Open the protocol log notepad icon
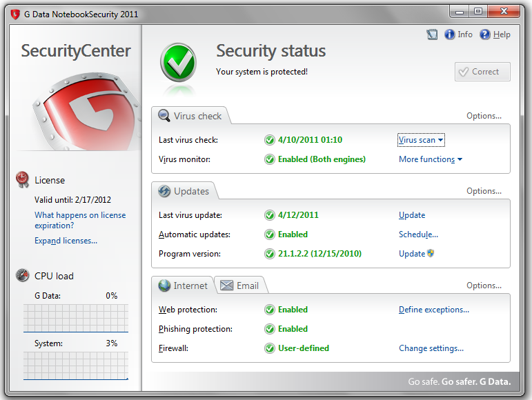532x400 pixels. click(x=432, y=34)
